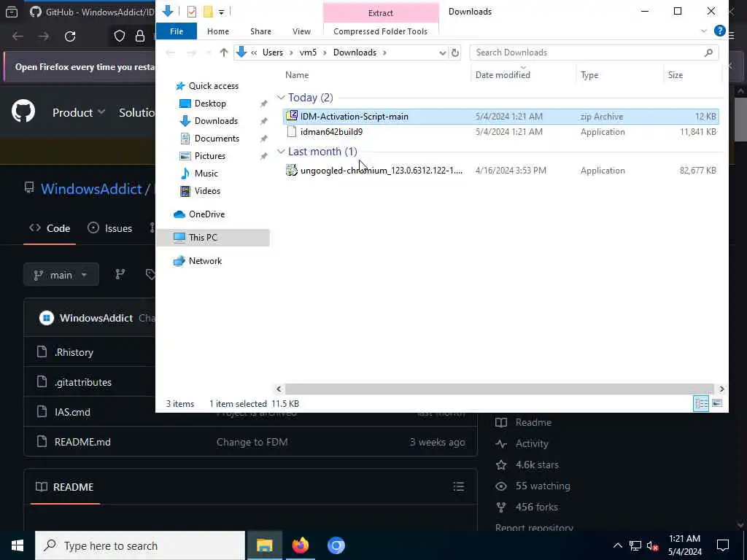Click the GitHub branches icon
Image resolution: width=747 pixels, height=560 pixels.
pos(120,274)
